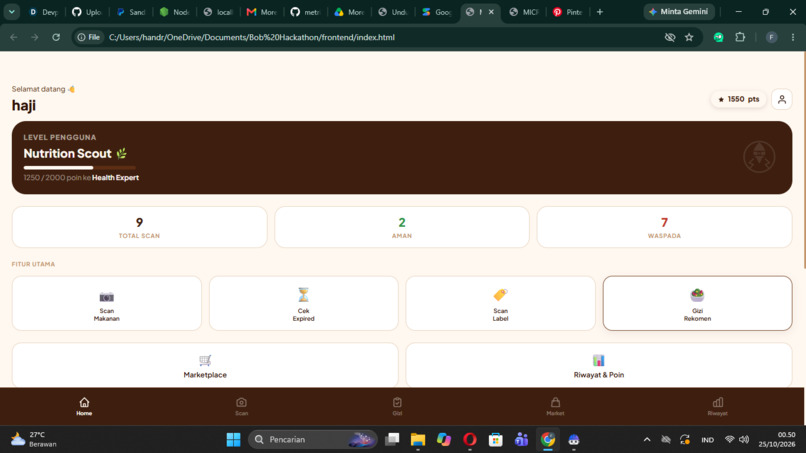
Task: Open the Cek Expired hourglass card
Action: [303, 303]
